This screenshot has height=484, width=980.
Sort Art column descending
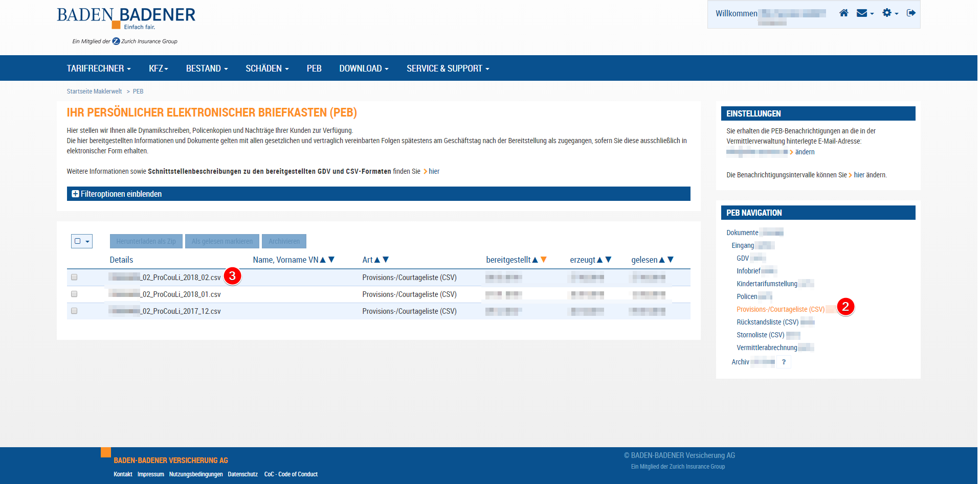(x=386, y=260)
